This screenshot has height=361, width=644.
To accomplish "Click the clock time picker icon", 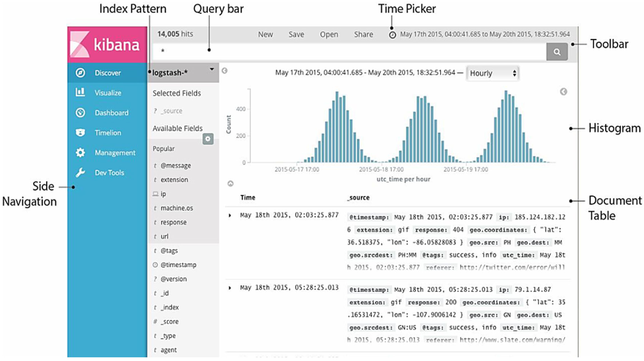I will point(393,35).
